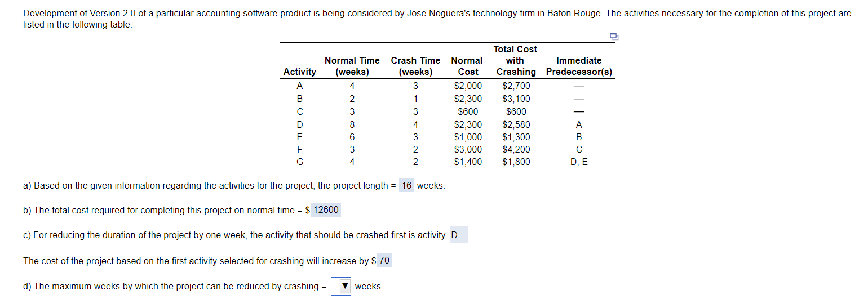Click the Total Cost with Crashing header
868x308 pixels.
[516, 60]
